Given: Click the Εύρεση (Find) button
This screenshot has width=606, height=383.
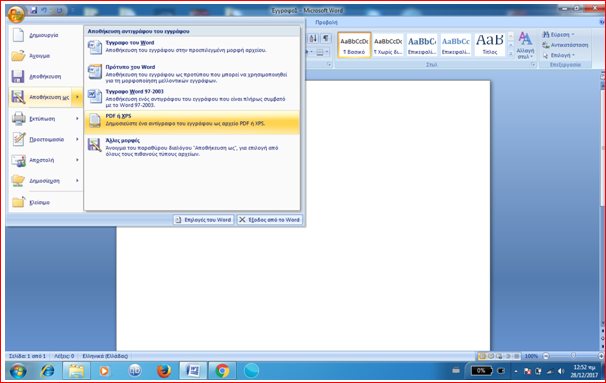Looking at the screenshot, I should [558, 35].
